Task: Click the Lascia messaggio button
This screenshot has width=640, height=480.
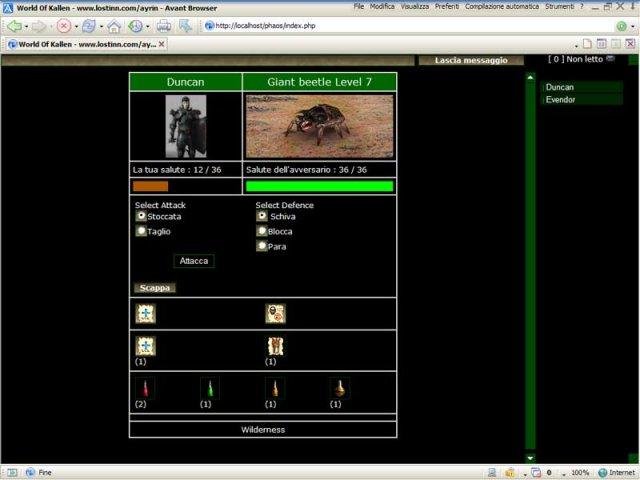Action: coord(471,60)
